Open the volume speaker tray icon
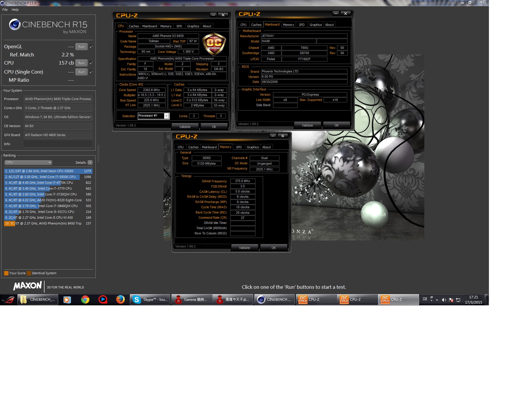The image size is (532, 399). click(x=444, y=300)
